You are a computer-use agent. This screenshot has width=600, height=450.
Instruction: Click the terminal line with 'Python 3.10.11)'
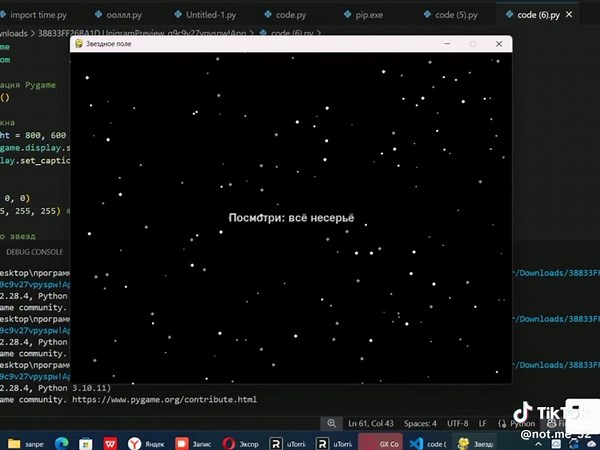[x=55, y=388]
